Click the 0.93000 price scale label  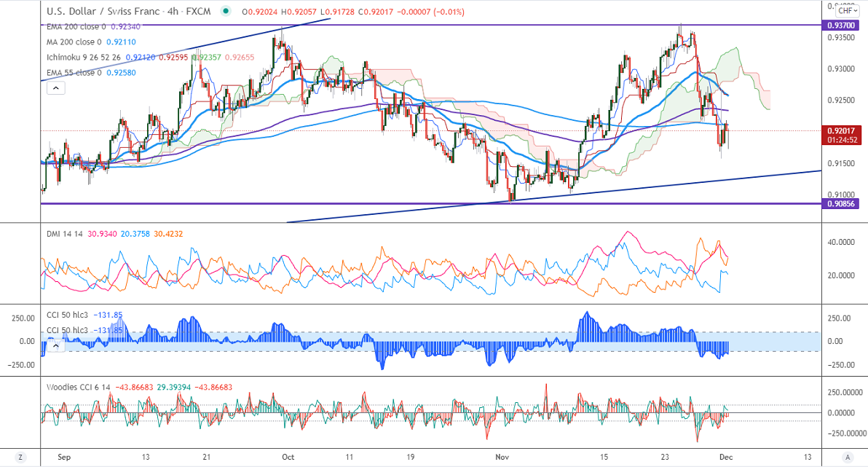pyautogui.click(x=841, y=69)
